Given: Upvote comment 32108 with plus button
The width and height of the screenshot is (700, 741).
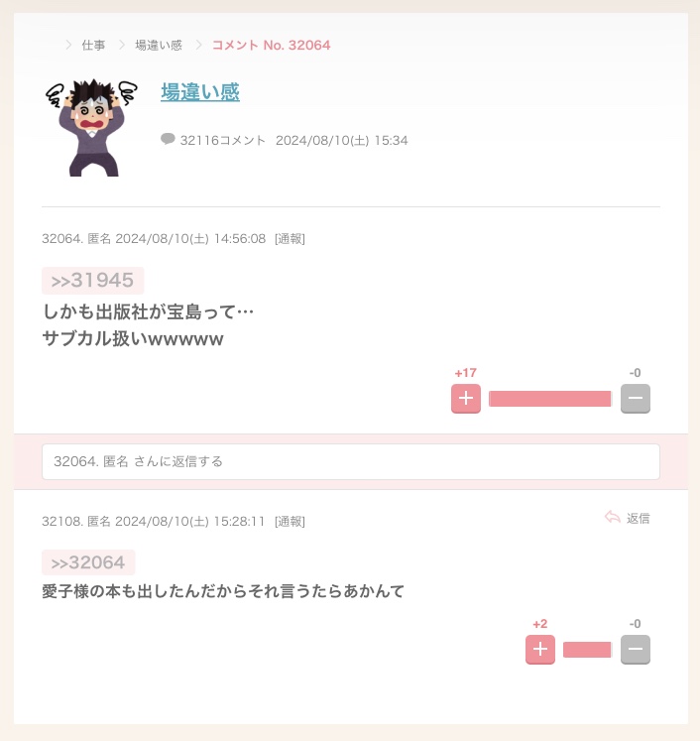Looking at the screenshot, I should (x=540, y=650).
